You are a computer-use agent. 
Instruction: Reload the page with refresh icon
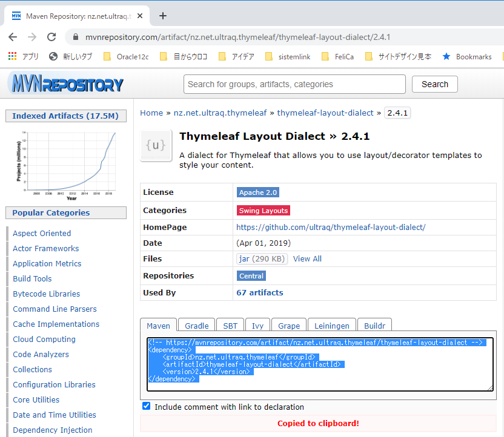click(51, 37)
